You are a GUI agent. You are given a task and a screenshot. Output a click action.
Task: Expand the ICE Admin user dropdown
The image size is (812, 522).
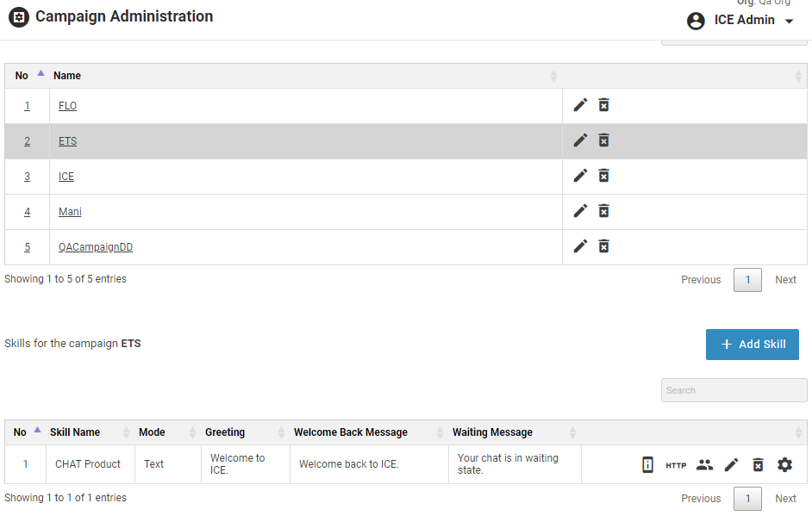[x=789, y=22]
